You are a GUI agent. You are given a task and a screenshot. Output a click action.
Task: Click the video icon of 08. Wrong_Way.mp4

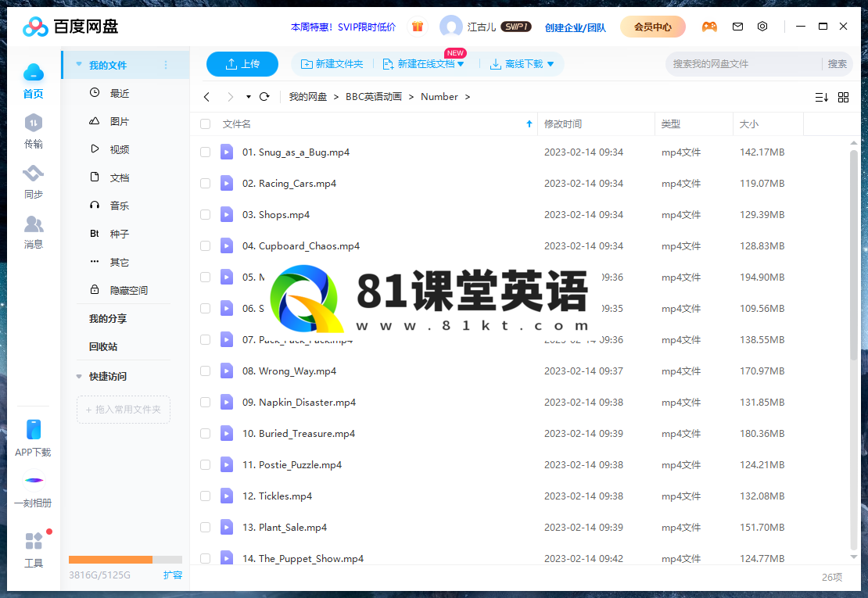227,371
